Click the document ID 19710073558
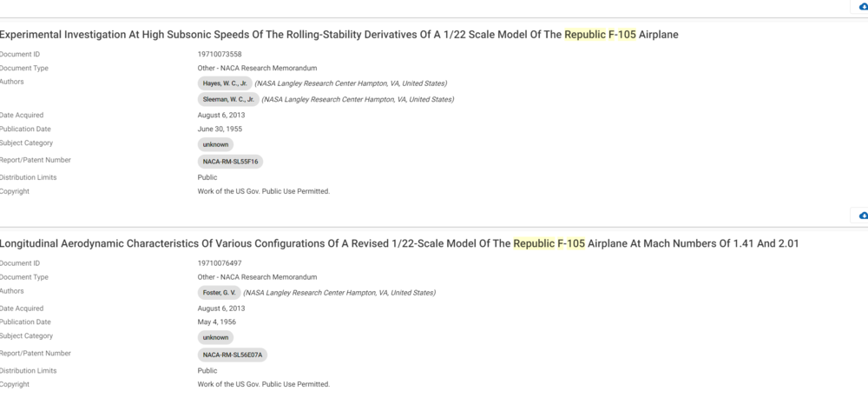 220,54
